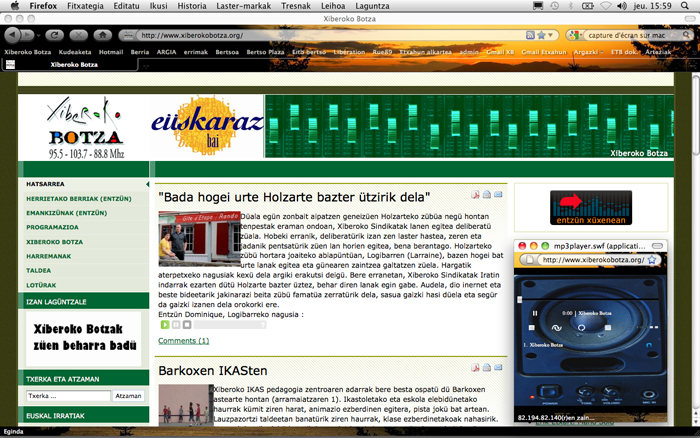Open Berria bookmark in bookmarks toolbar
The image size is (700, 438).
pos(140,51)
